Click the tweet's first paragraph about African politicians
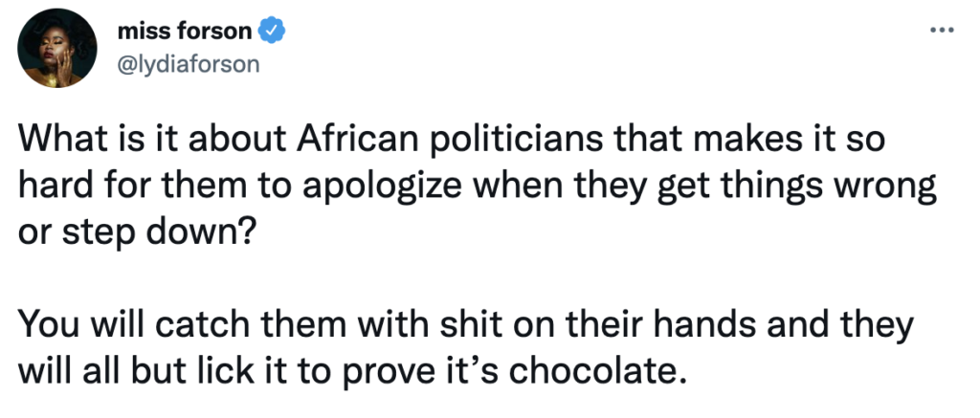This screenshot has width=980, height=418. [478, 187]
